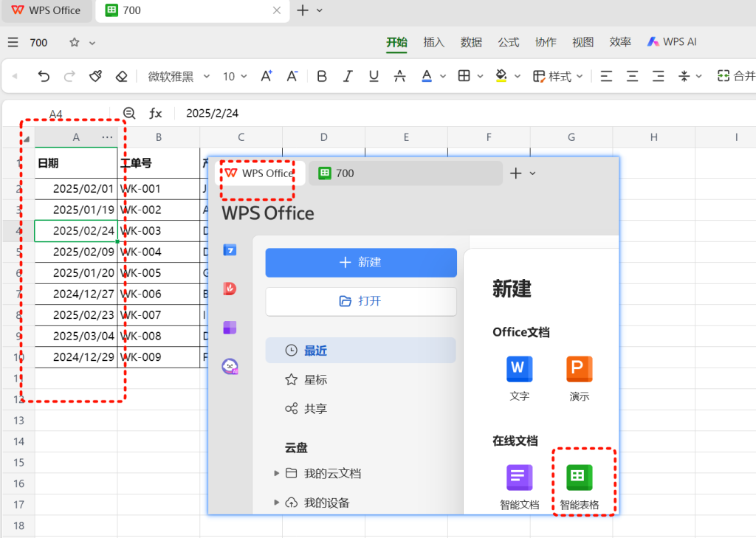This screenshot has height=538, width=756.
Task: Click column A three-dot options
Action: pyautogui.click(x=108, y=137)
